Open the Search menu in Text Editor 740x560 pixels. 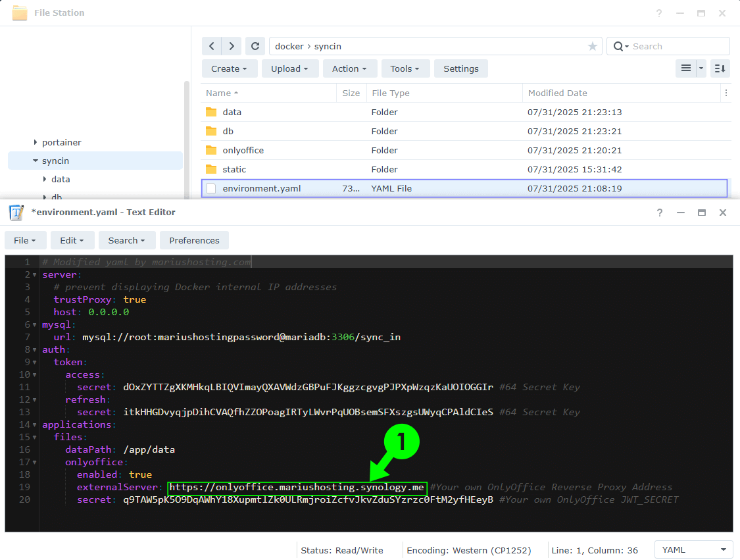[x=126, y=240]
